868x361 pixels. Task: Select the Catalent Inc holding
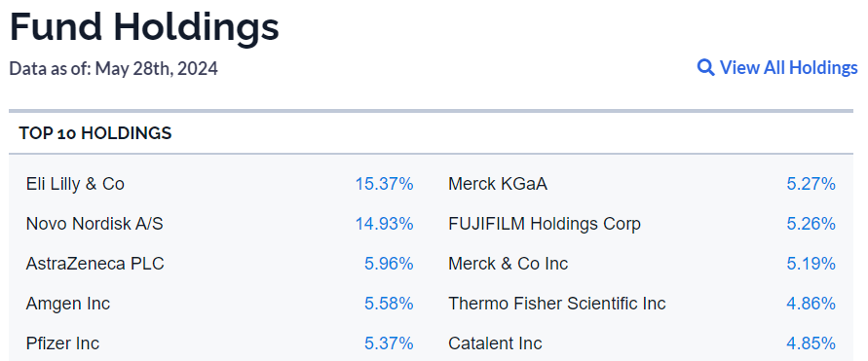pos(495,343)
